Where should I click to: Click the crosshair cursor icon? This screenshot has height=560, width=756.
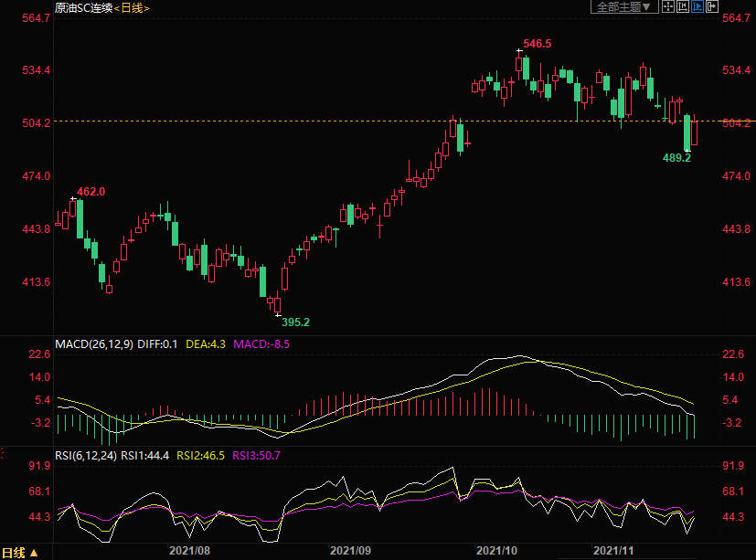tap(667, 7)
